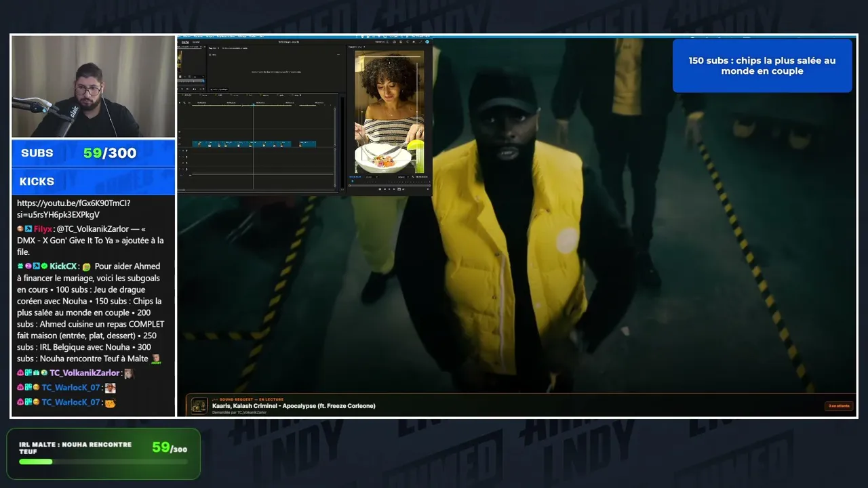
Task: Click the @TC_VolkanikZarlor mention in Filyx's message
Action: pyautogui.click(x=93, y=229)
